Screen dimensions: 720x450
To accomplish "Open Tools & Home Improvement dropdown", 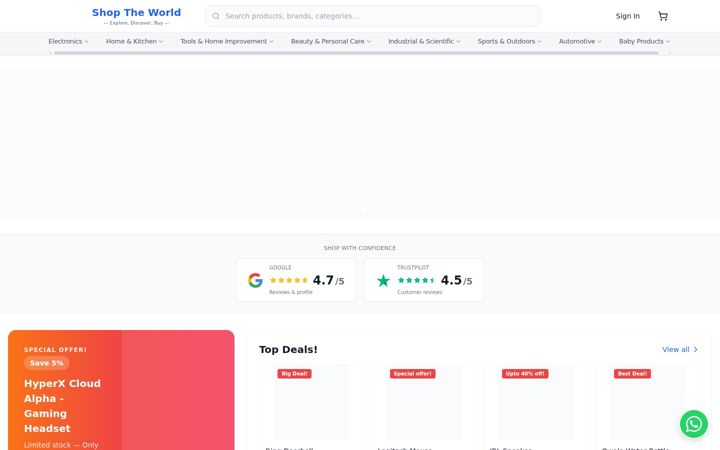I will 227,41.
